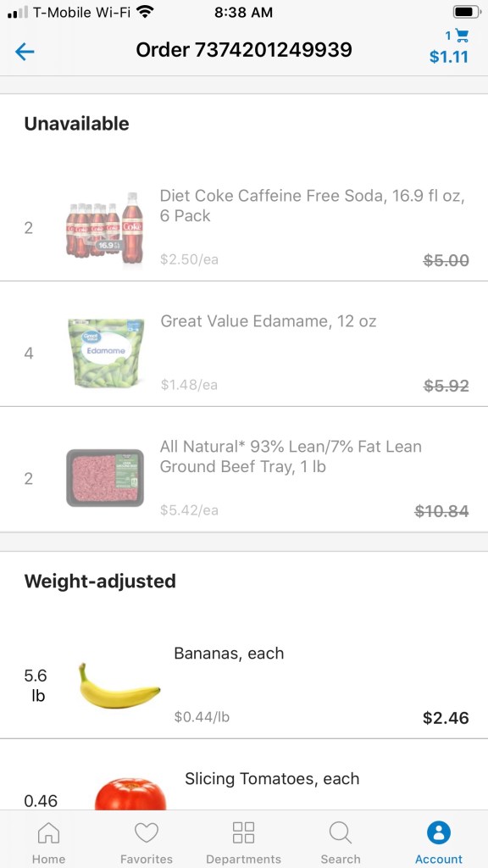Tap the back arrow to leave order

pyautogui.click(x=24, y=52)
